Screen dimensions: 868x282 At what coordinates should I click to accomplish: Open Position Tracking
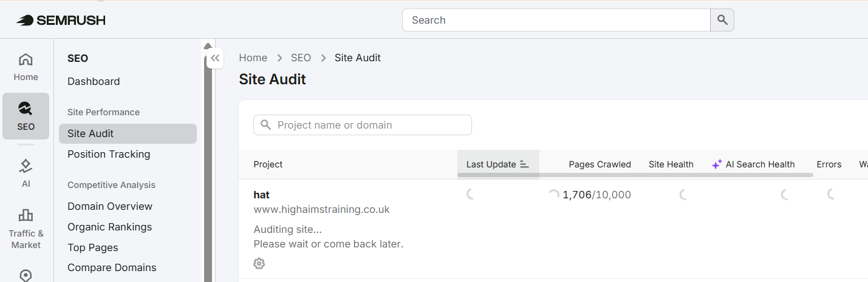click(109, 154)
